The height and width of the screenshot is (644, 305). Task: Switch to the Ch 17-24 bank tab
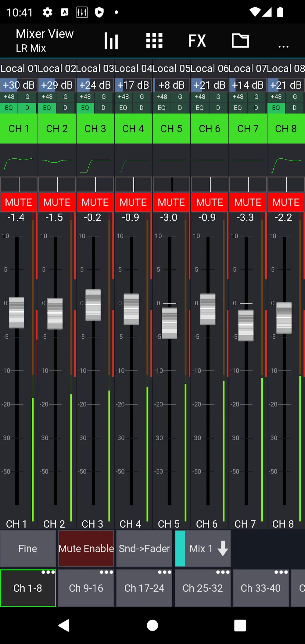pyautogui.click(x=144, y=588)
